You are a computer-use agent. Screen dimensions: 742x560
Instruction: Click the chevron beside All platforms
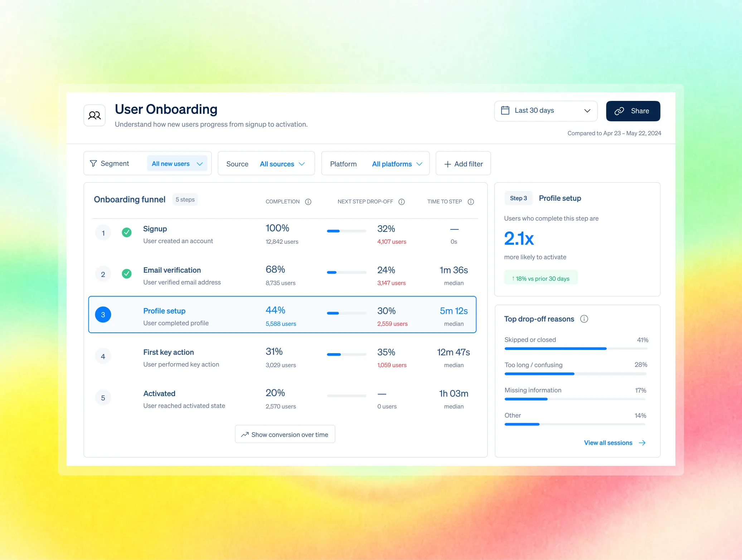click(420, 164)
